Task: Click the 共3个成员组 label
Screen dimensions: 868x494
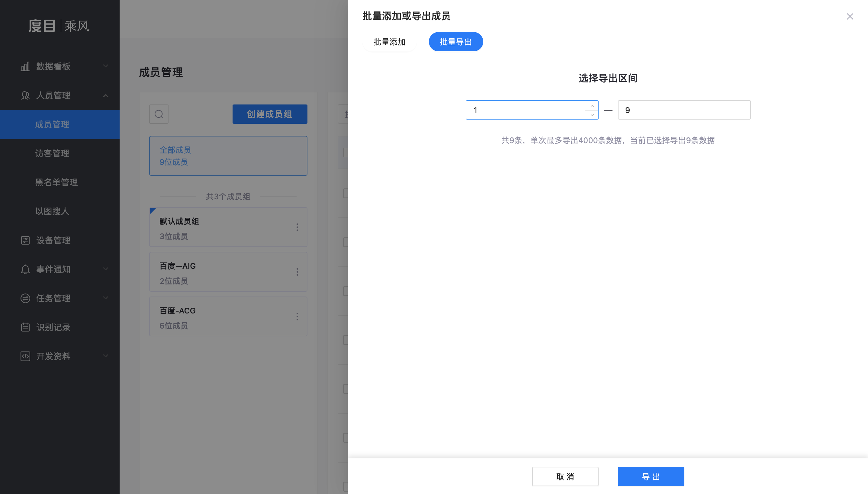Action: (228, 197)
